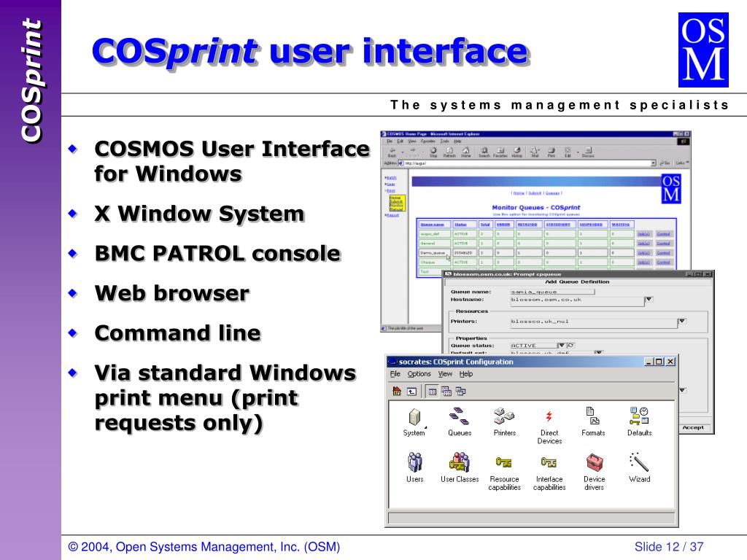Expand the Internet Explorer address bar dropdown
The width and height of the screenshot is (747, 560).
click(653, 163)
